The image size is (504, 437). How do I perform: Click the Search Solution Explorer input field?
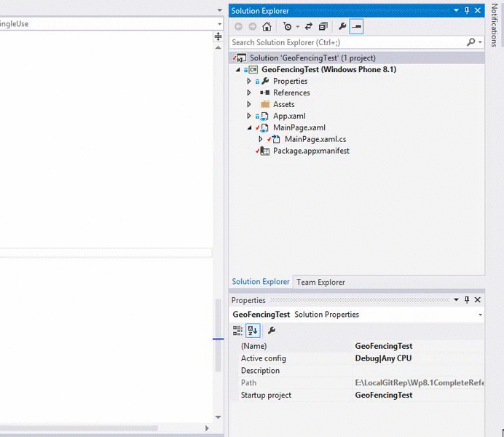tap(347, 42)
